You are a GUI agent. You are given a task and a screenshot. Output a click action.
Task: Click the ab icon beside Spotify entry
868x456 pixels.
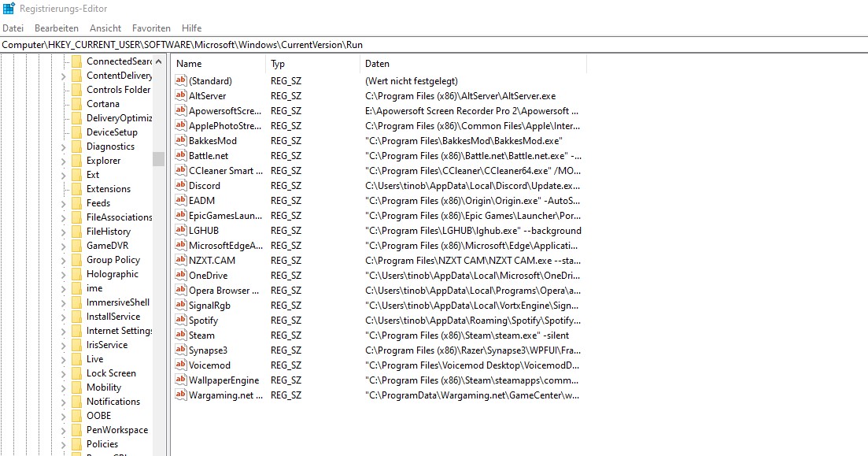pyautogui.click(x=180, y=320)
